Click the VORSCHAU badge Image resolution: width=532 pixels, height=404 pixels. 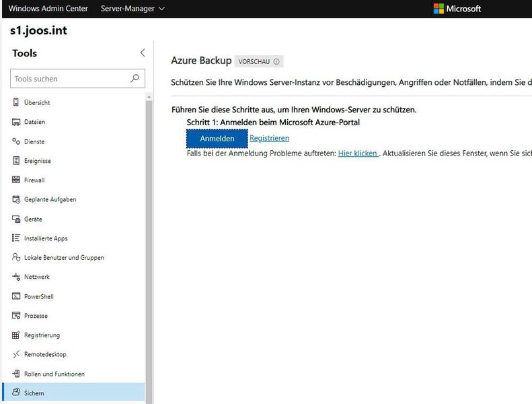[x=258, y=61]
